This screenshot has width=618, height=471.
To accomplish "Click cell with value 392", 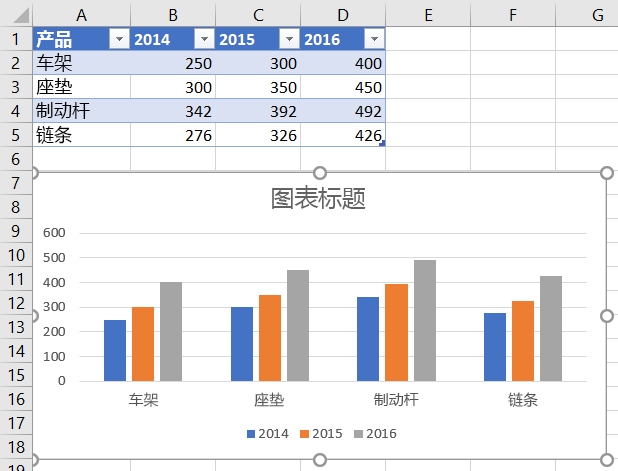I will (x=258, y=111).
